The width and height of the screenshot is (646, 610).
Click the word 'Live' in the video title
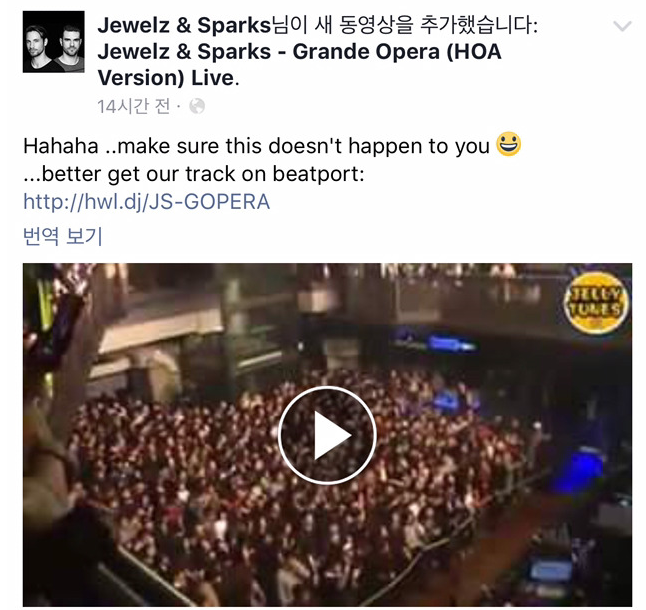(212, 78)
